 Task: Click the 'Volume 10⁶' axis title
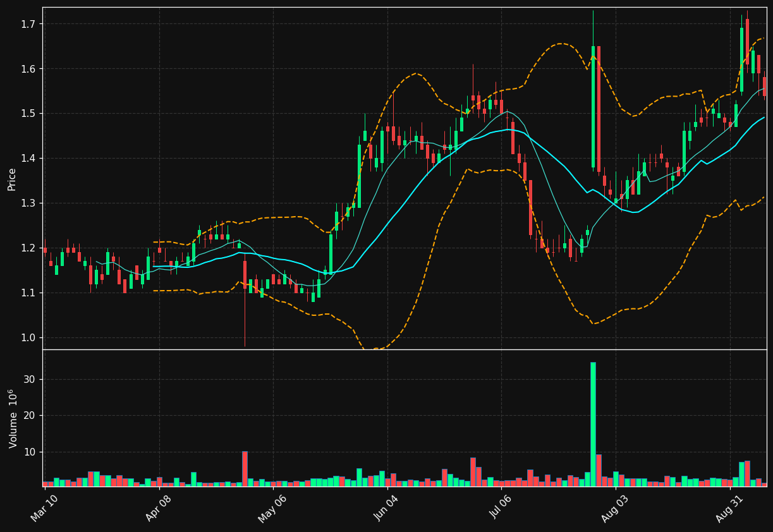(x=13, y=418)
